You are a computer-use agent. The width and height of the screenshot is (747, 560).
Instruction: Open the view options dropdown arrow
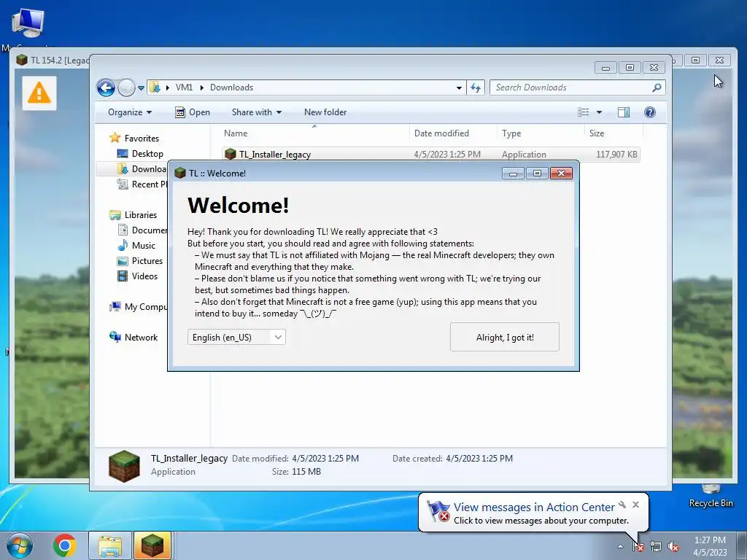click(600, 112)
